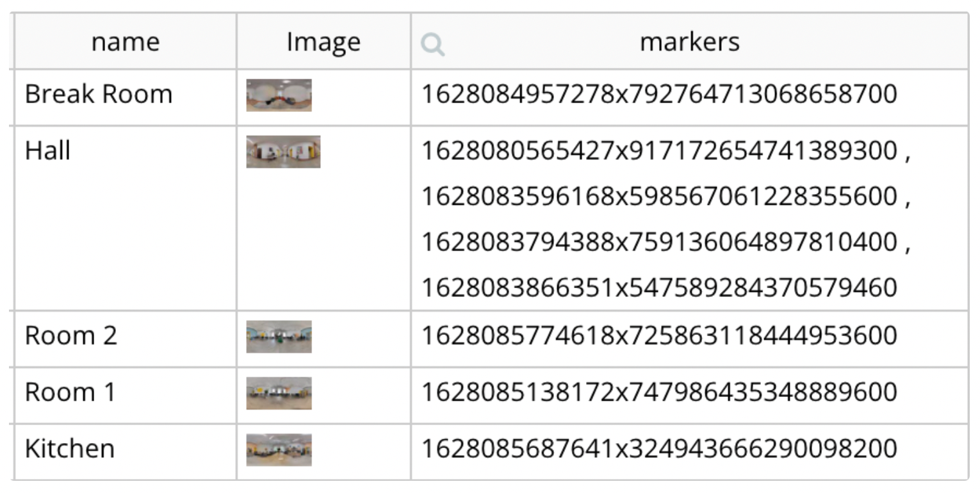Select the markers column header
This screenshot has height=493, width=980.
point(690,42)
